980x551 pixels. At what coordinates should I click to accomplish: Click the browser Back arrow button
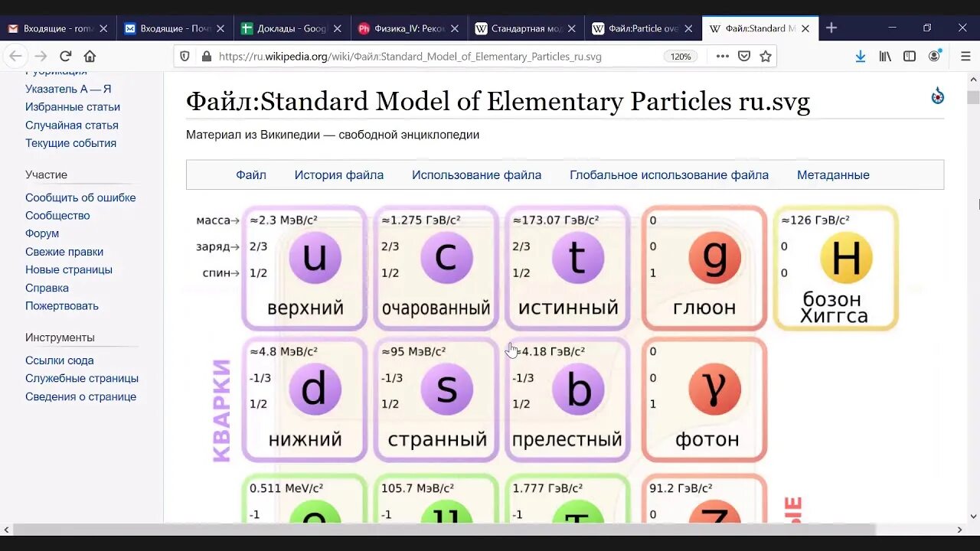pos(15,56)
